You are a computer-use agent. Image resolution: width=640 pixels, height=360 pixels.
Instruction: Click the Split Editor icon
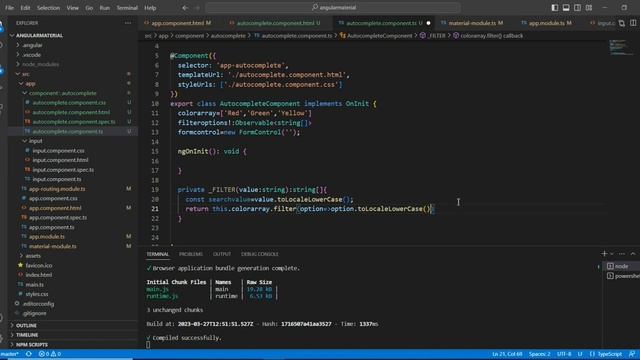(x=633, y=23)
